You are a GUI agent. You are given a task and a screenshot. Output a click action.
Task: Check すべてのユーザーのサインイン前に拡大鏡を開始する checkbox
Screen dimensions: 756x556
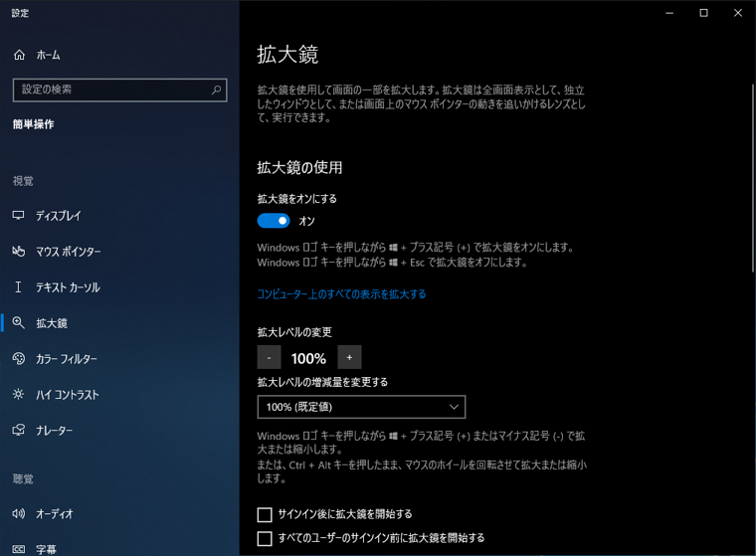click(x=265, y=538)
